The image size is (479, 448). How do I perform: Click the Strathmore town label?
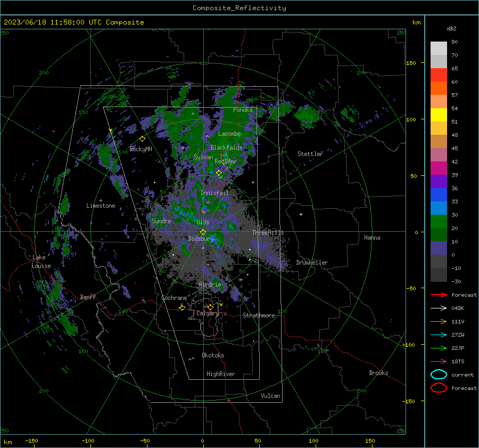pyautogui.click(x=259, y=315)
